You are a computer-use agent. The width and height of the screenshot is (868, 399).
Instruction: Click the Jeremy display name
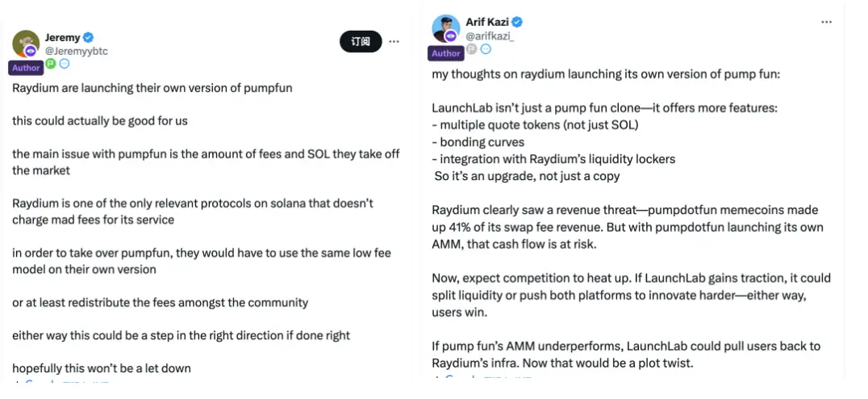tap(62, 37)
